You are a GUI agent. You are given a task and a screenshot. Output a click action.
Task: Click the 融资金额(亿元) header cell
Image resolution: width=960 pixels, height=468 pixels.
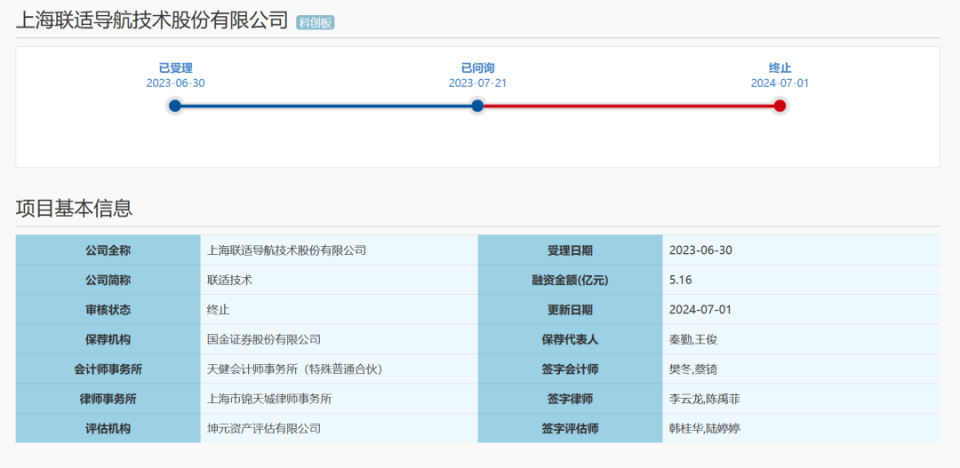click(570, 280)
